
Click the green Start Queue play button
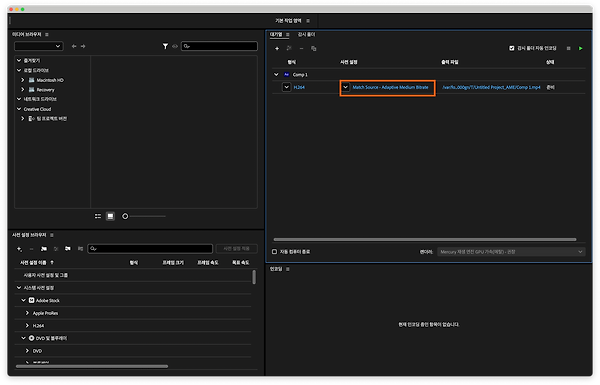(580, 48)
